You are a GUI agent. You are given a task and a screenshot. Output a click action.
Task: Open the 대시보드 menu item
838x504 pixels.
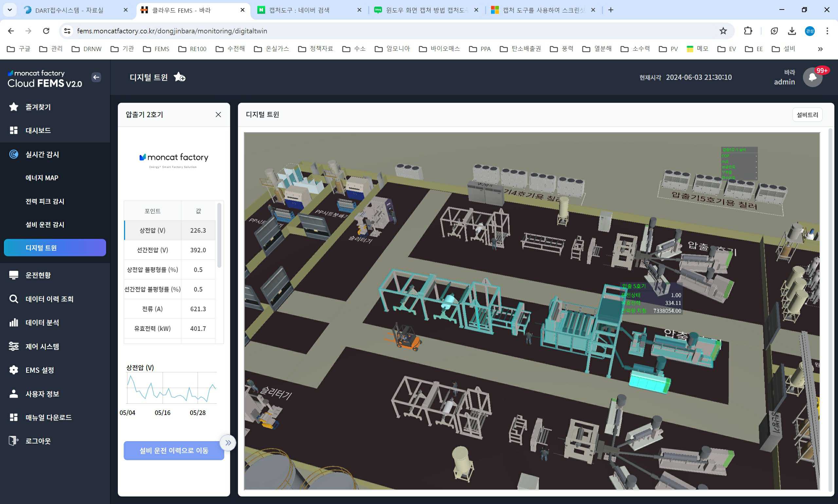pyautogui.click(x=38, y=130)
